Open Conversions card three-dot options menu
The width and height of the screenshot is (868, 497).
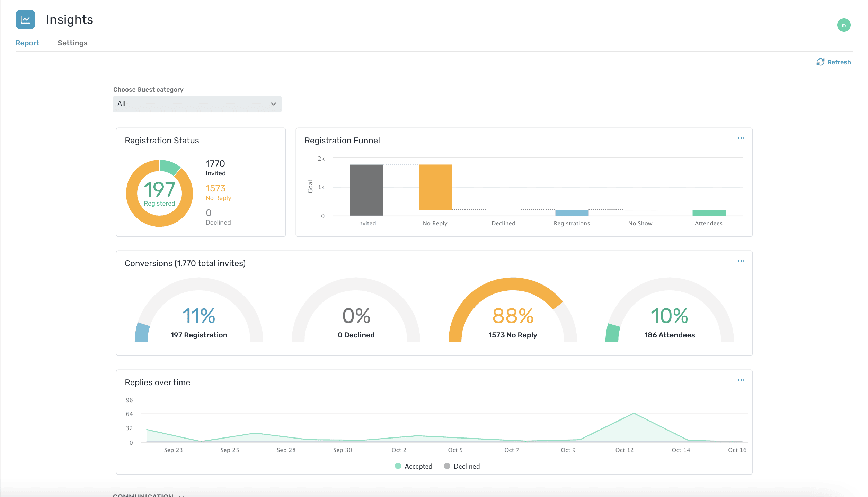point(741,261)
